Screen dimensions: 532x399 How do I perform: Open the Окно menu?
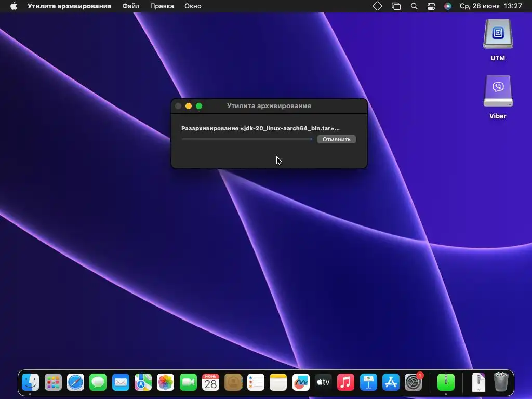pos(193,6)
